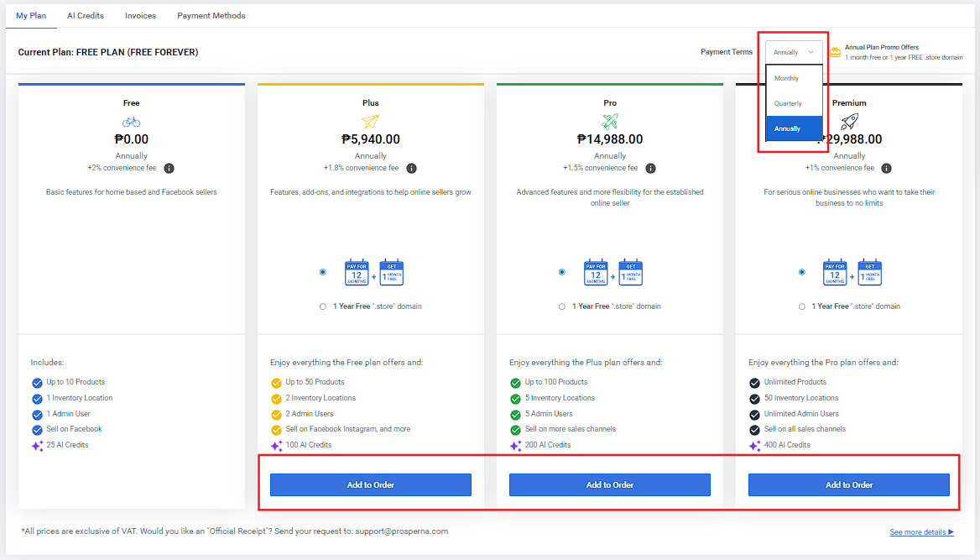Click the Plus plan convenience fee info icon
This screenshot has height=560, width=980.
coord(411,168)
